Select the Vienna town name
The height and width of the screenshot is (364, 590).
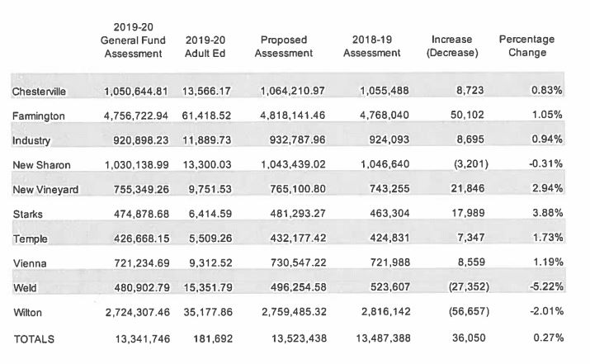tap(29, 263)
